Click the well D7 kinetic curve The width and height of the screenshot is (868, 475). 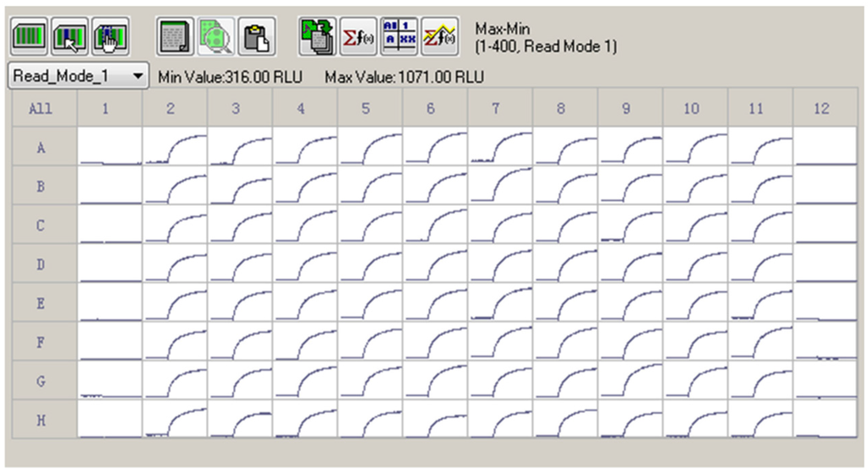(501, 264)
